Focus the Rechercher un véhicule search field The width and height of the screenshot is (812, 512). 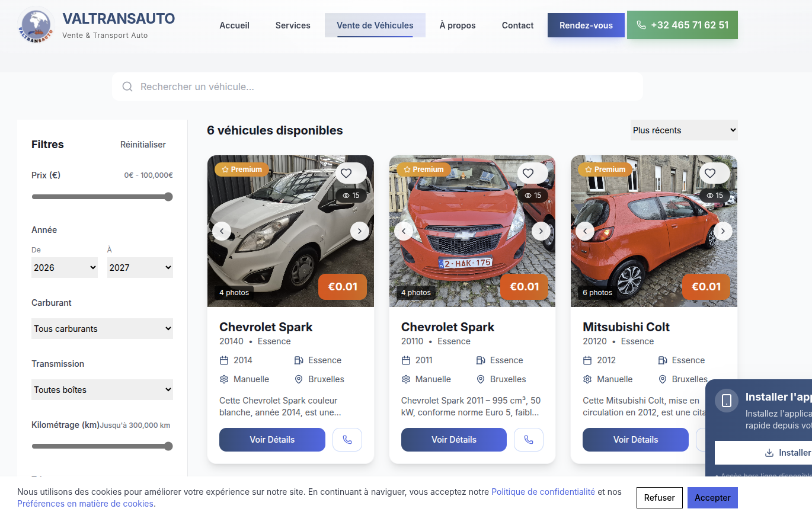[378, 87]
